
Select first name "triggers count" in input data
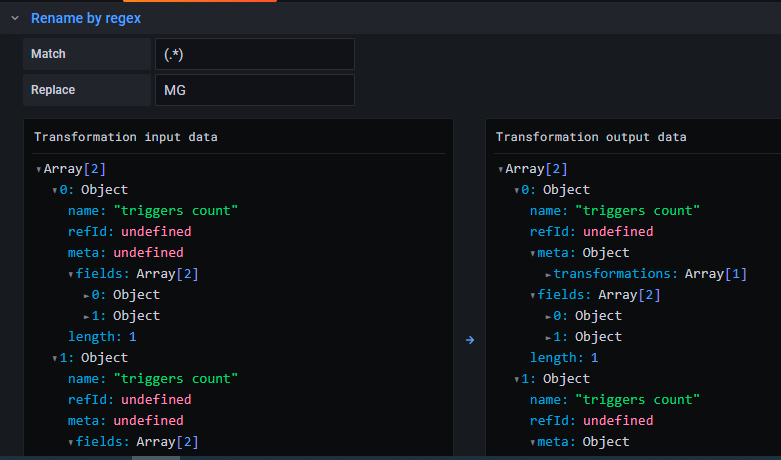[153, 211]
